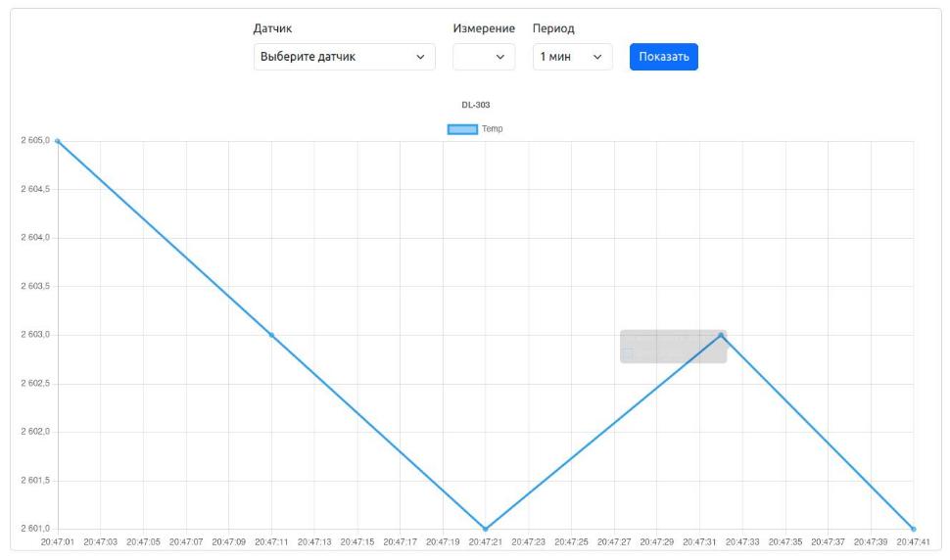
Task: Click the DL-303 chart title
Action: click(475, 104)
